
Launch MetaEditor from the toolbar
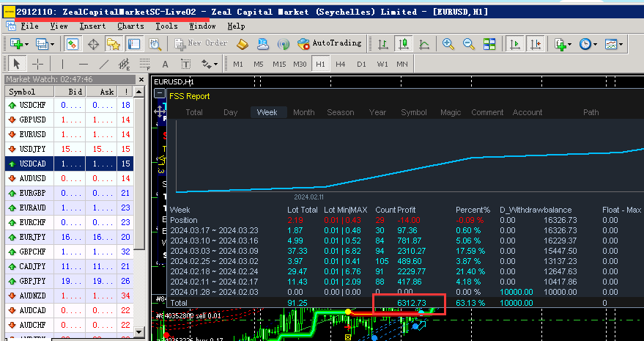tap(243, 43)
